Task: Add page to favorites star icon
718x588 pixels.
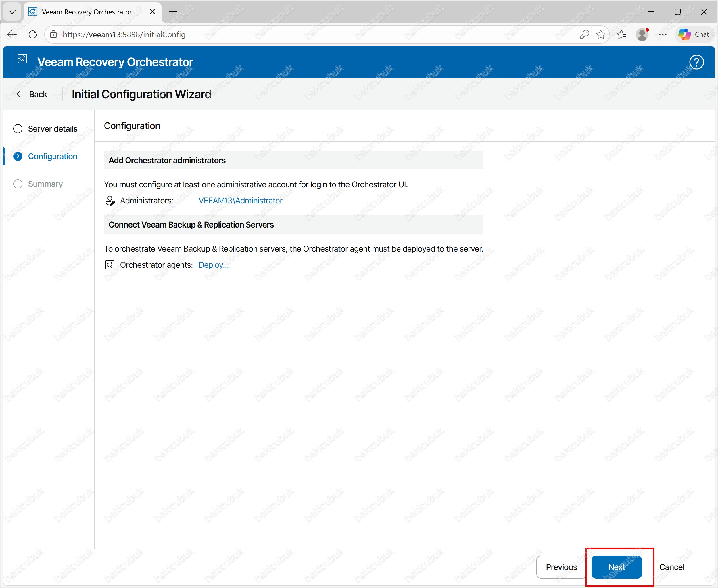Action: click(600, 34)
